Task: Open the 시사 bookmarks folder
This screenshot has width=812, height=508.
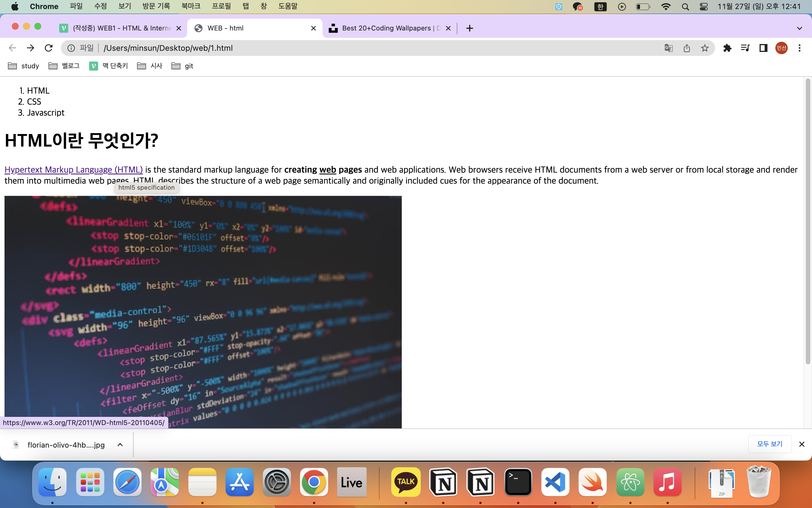Action: pos(150,66)
